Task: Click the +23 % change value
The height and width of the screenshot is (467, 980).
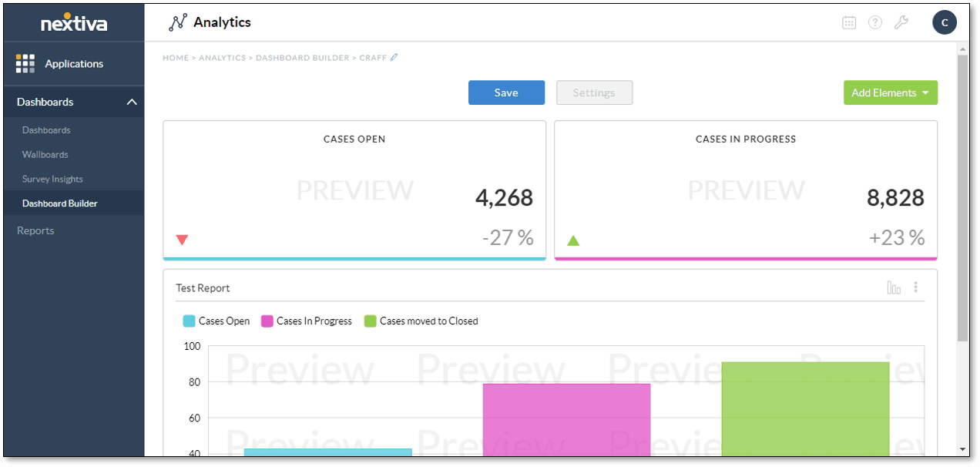Action: click(x=897, y=238)
